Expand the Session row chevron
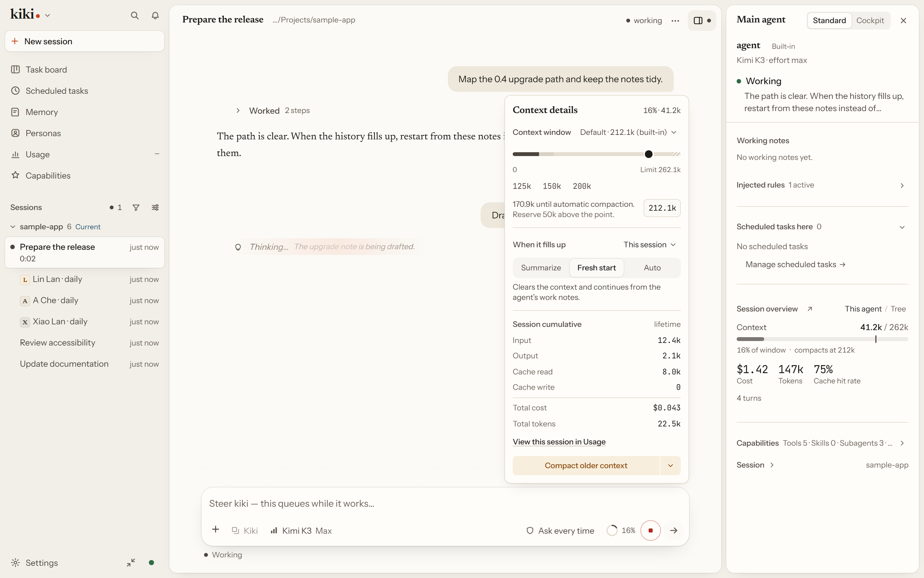Image resolution: width=924 pixels, height=578 pixels. tap(772, 465)
